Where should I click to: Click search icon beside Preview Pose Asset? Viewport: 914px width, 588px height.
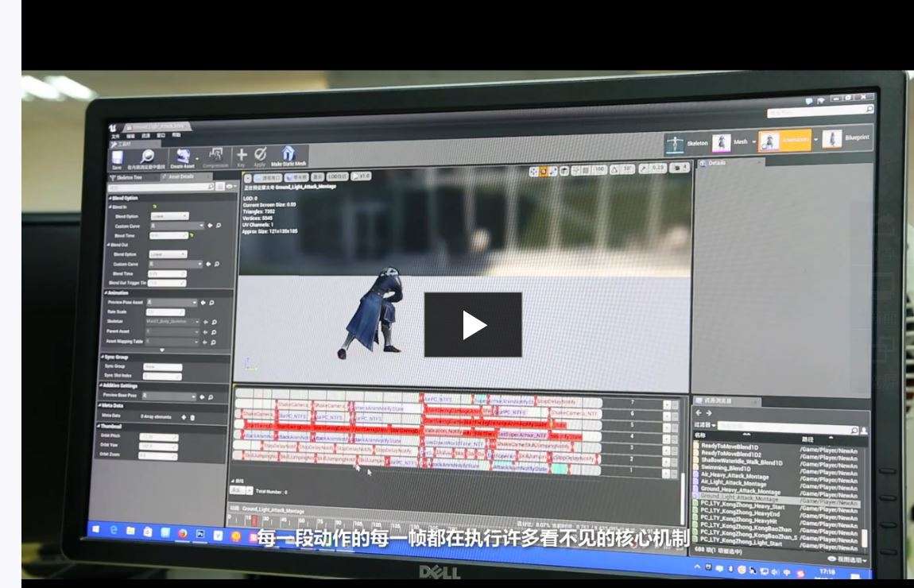[x=211, y=303]
